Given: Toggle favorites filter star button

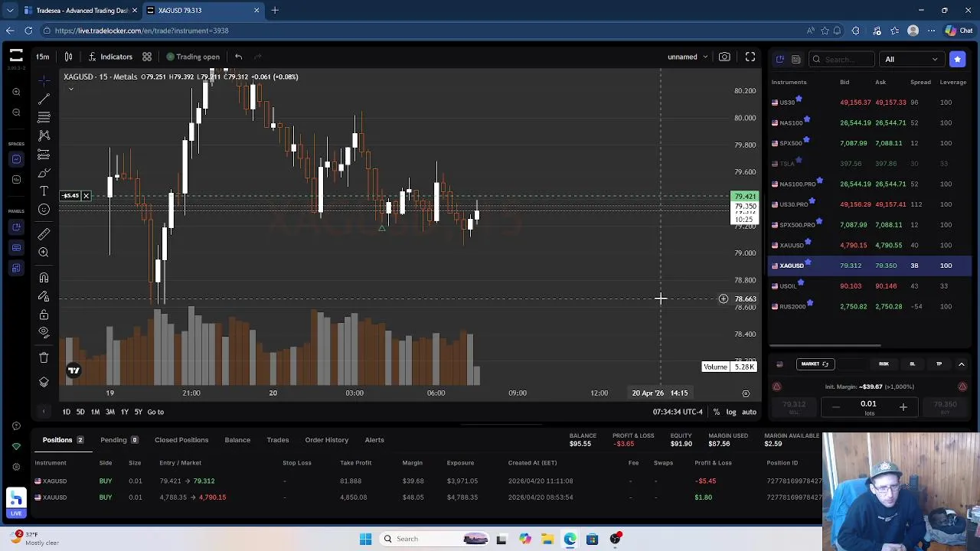Looking at the screenshot, I should [x=957, y=59].
